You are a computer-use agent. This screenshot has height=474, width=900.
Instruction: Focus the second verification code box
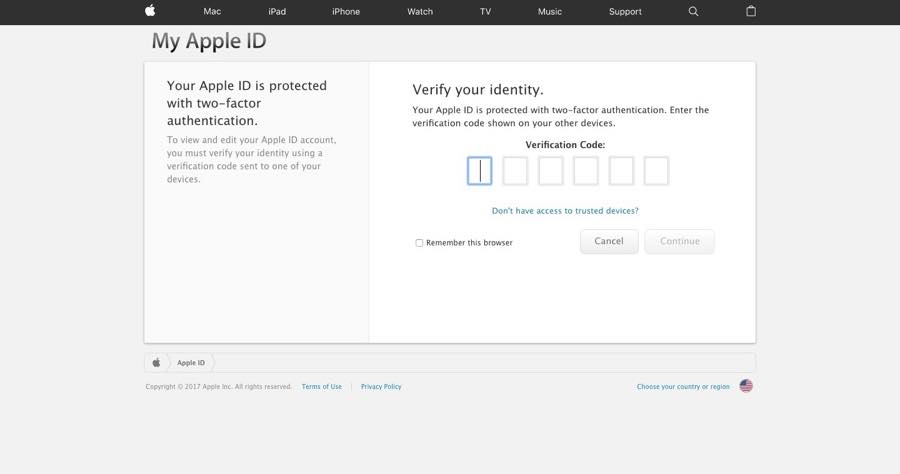(x=515, y=171)
